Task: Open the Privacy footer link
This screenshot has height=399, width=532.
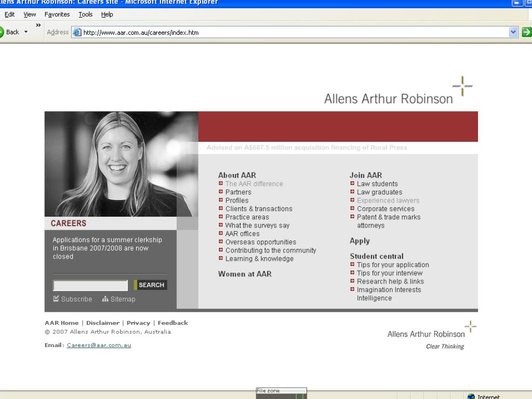Action: (138, 323)
